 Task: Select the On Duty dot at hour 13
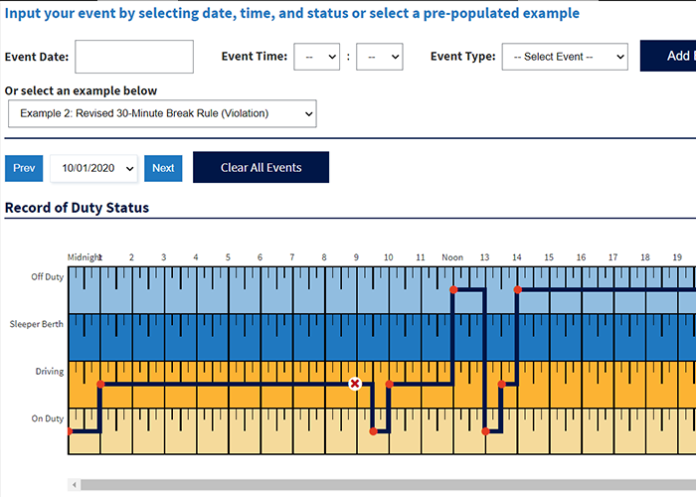point(485,432)
